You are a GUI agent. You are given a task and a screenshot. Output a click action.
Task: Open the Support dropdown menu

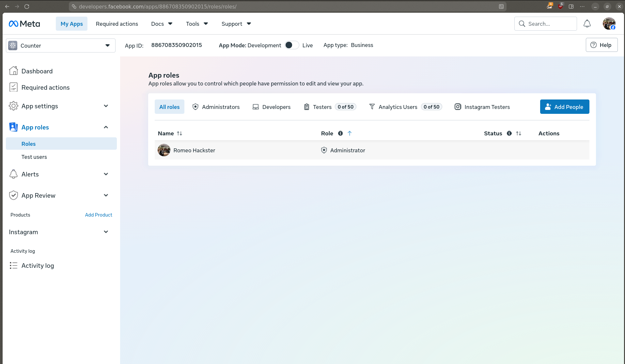coord(236,24)
